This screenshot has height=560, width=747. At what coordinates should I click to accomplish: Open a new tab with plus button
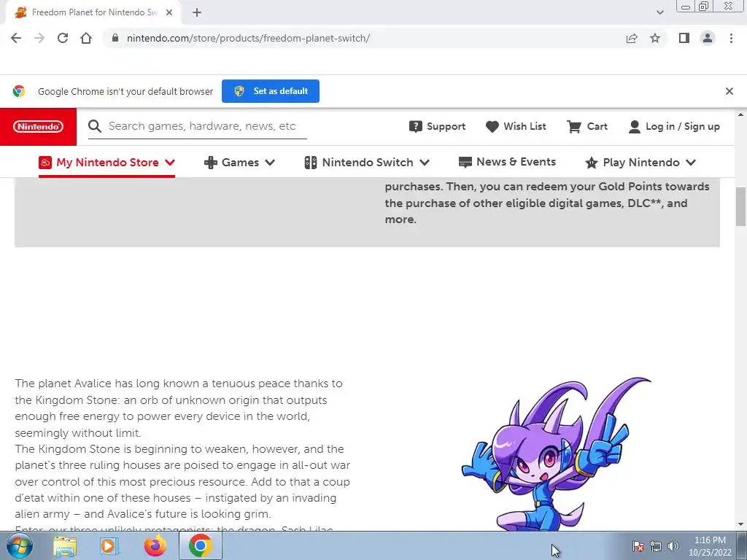click(197, 12)
